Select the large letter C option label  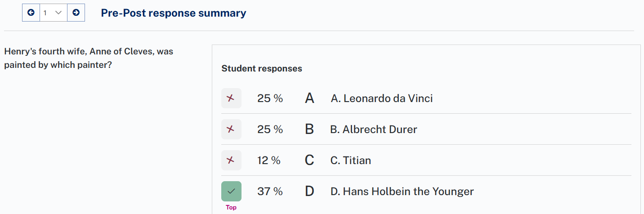pyautogui.click(x=309, y=160)
